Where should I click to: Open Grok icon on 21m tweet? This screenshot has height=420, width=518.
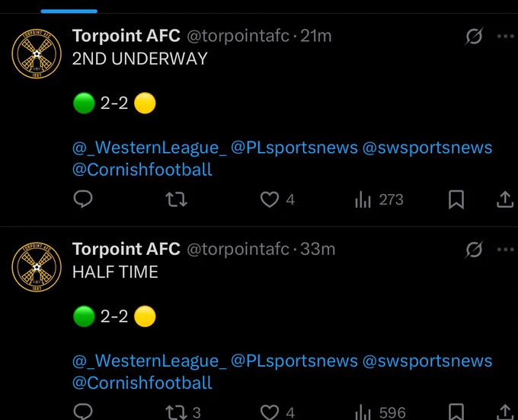tap(474, 36)
